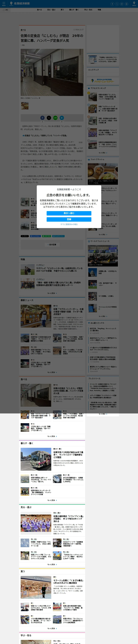
Task: Open the モラージュ佐賀に「くまざわ書店」 headline
Action: 68,582
